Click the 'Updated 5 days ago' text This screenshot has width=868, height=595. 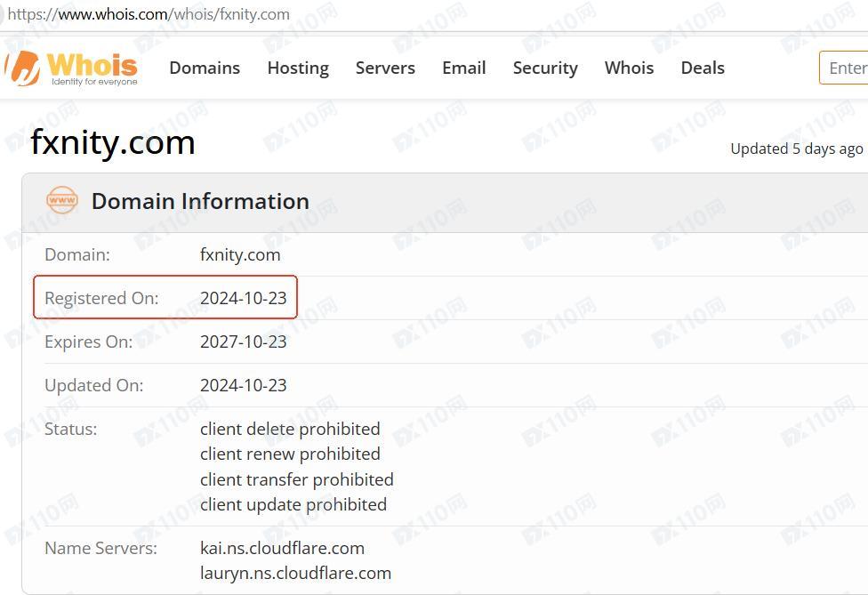(x=797, y=149)
